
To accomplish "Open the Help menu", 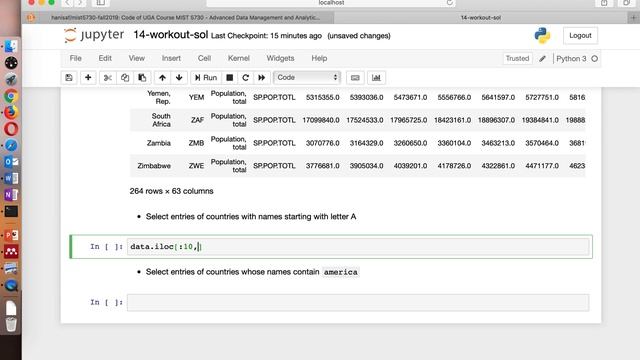I will click(x=319, y=58).
